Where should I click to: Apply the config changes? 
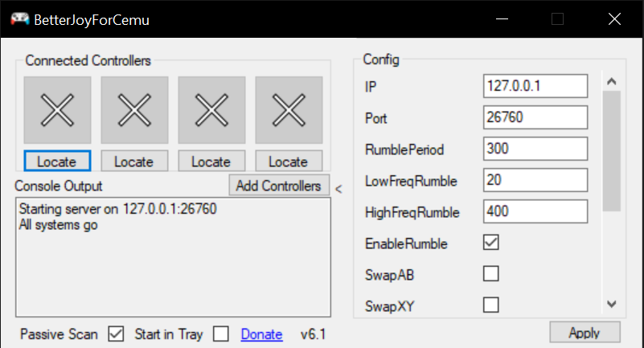(x=585, y=332)
